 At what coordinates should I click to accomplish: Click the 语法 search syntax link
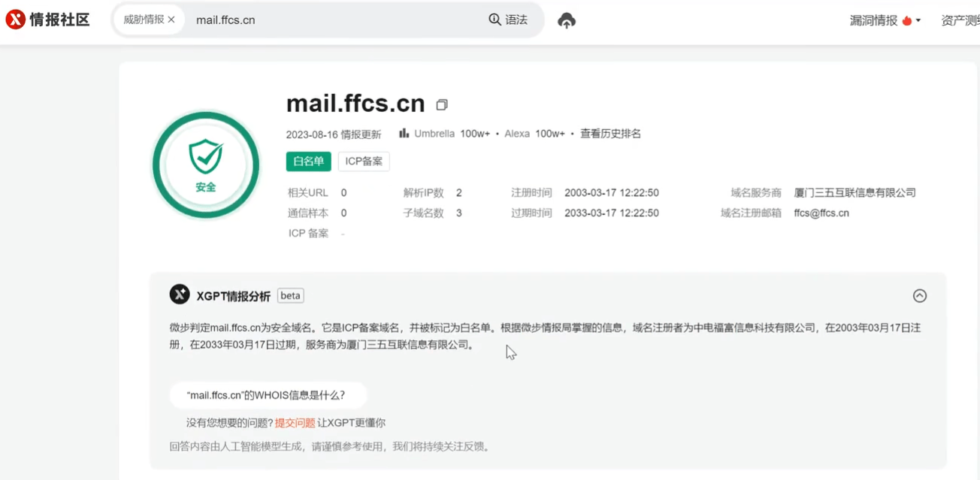click(x=516, y=20)
